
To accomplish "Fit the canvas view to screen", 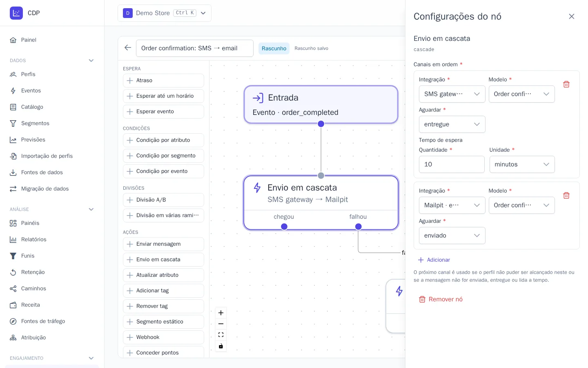I will click(x=221, y=335).
